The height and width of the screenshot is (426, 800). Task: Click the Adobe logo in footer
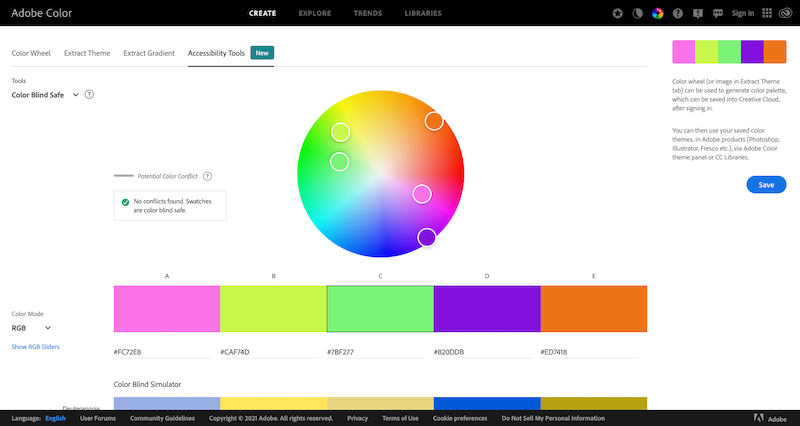coord(770,418)
